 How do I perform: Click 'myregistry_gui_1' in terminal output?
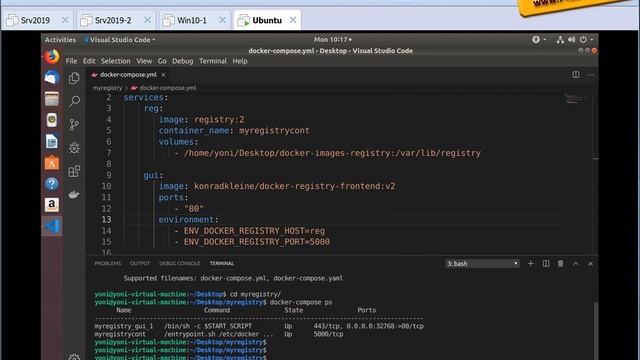pos(124,326)
